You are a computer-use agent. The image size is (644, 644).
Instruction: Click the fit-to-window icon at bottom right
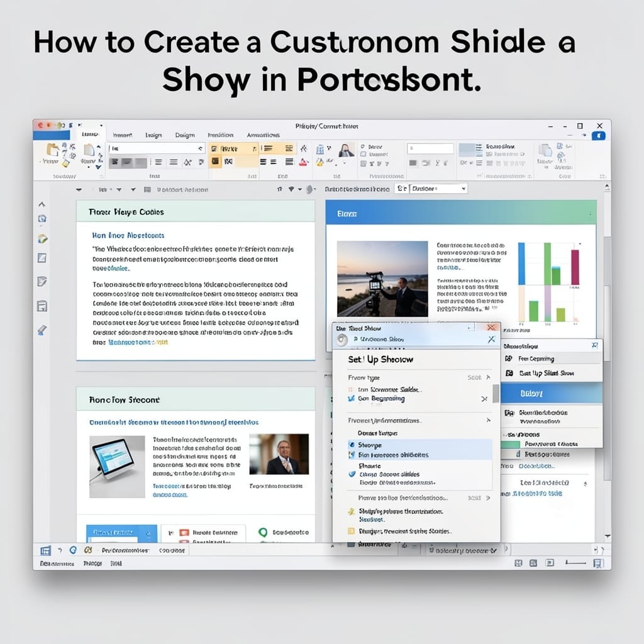tap(598, 563)
